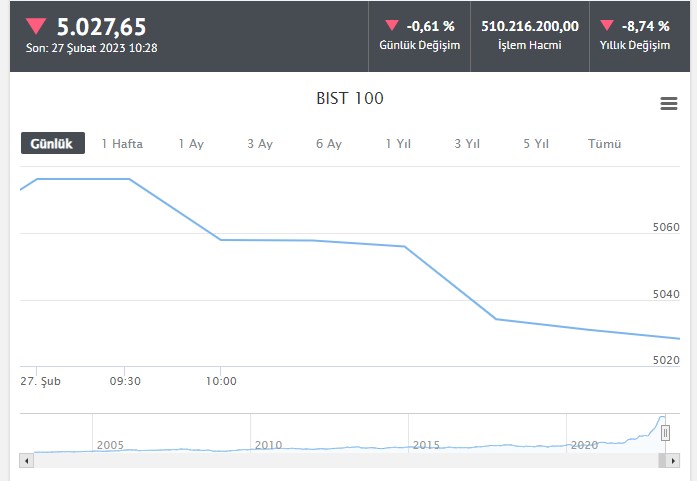Select the 3 Yıl range

coord(467,144)
